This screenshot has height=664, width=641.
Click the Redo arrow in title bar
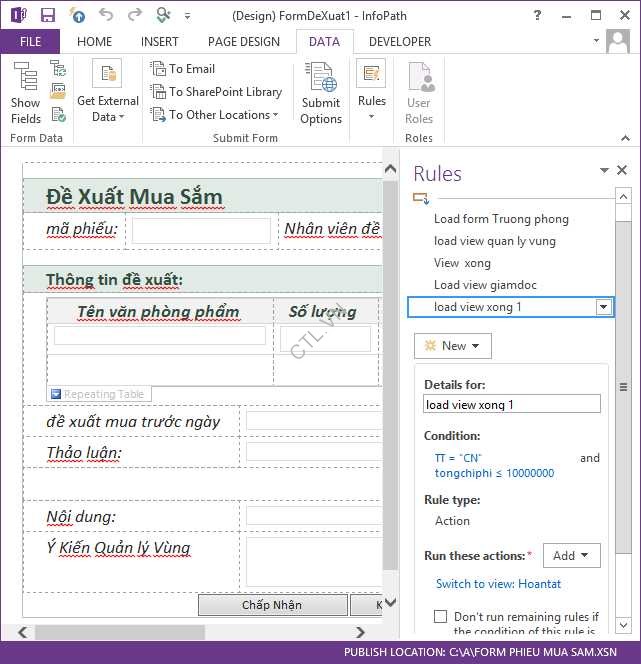tap(135, 15)
